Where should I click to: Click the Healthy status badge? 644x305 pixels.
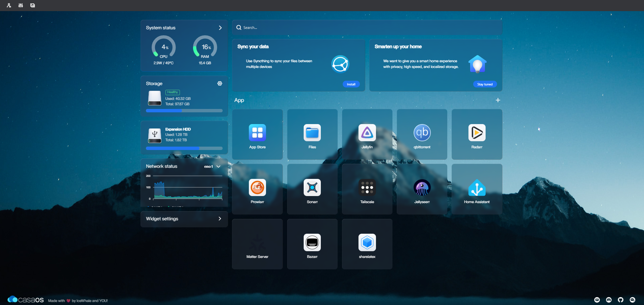pyautogui.click(x=173, y=92)
